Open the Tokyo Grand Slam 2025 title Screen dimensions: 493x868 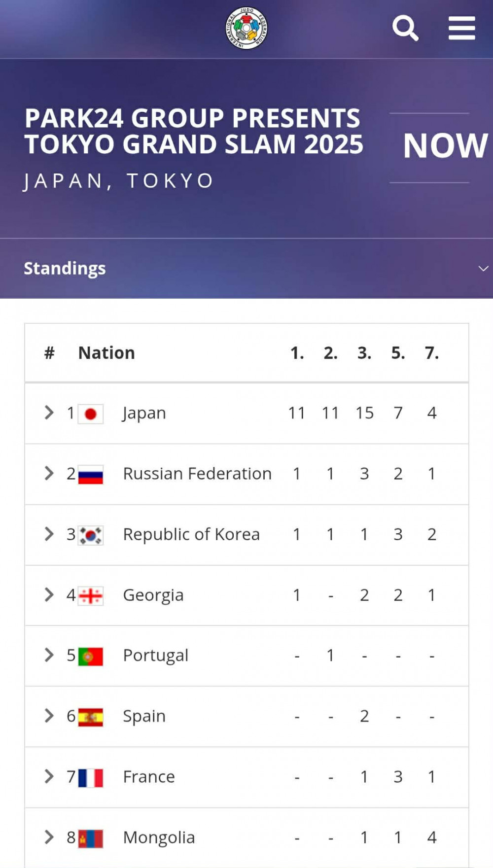click(x=194, y=131)
